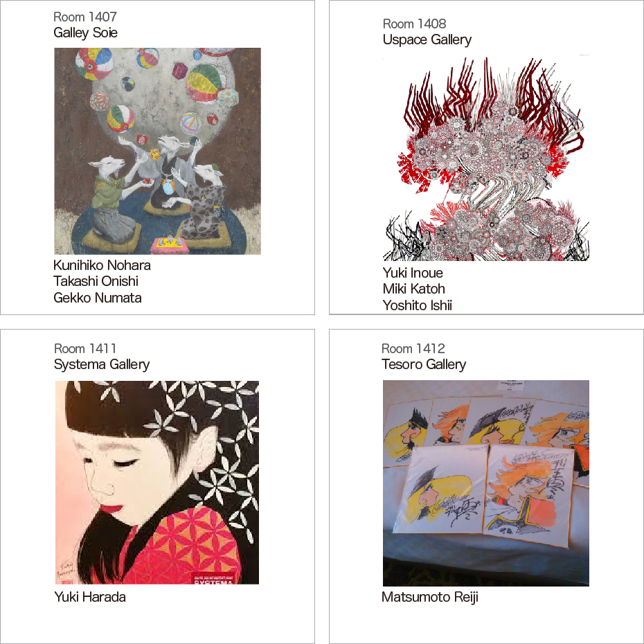Screen dimensions: 644x644
Task: Open the Tesoro Gallery sketches photo
Action: click(486, 483)
